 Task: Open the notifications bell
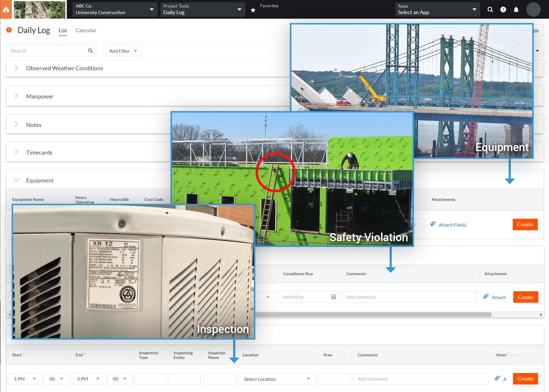pos(516,9)
